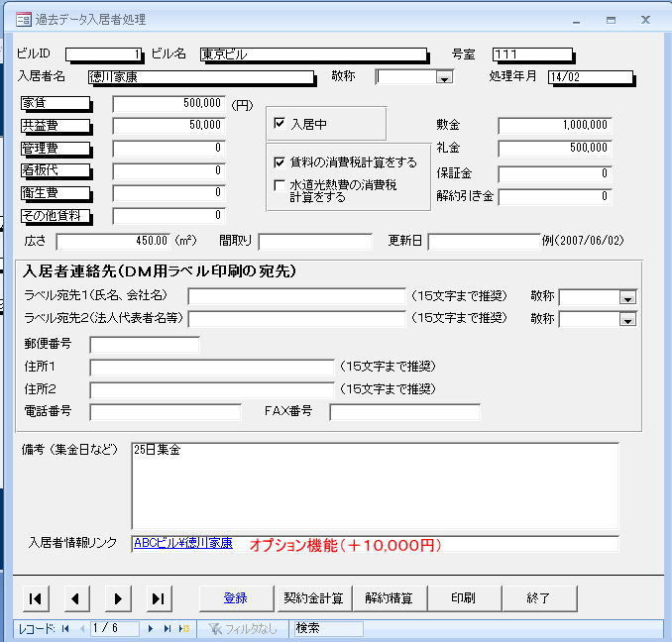Click the 間取り field

coord(315,241)
